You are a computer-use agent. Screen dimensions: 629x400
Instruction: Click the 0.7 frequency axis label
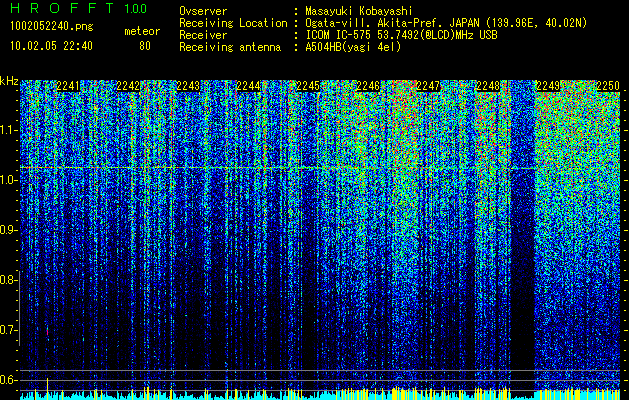coord(7,330)
